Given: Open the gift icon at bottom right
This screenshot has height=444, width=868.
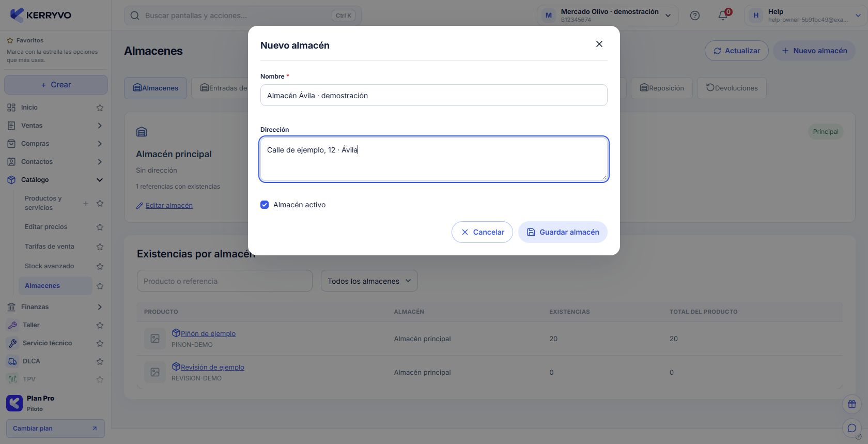Looking at the screenshot, I should [x=852, y=404].
